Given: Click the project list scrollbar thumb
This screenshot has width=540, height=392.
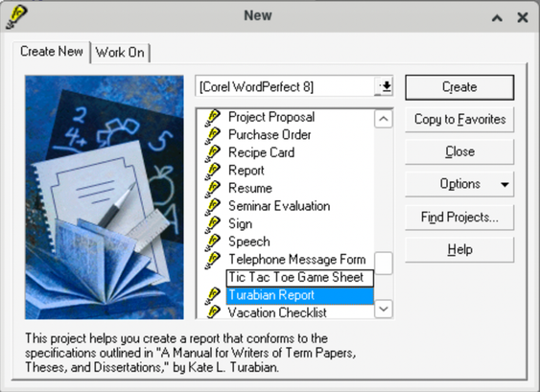Looking at the screenshot, I should tap(384, 264).
